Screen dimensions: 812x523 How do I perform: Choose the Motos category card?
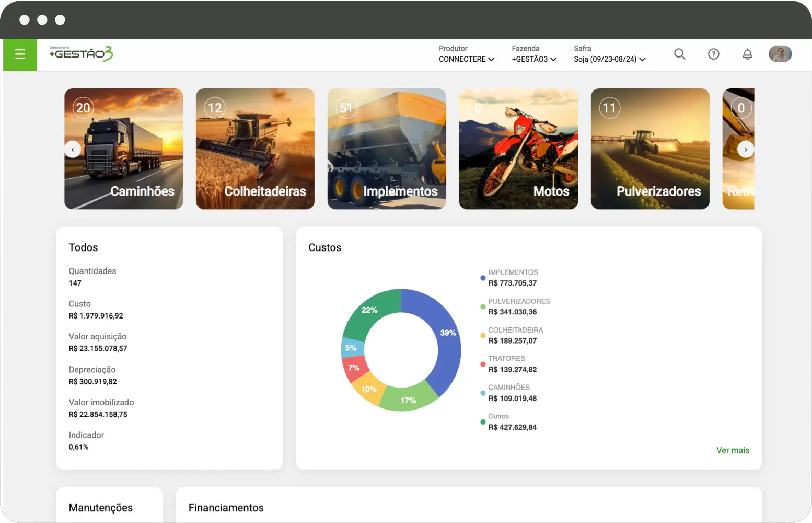pyautogui.click(x=518, y=149)
